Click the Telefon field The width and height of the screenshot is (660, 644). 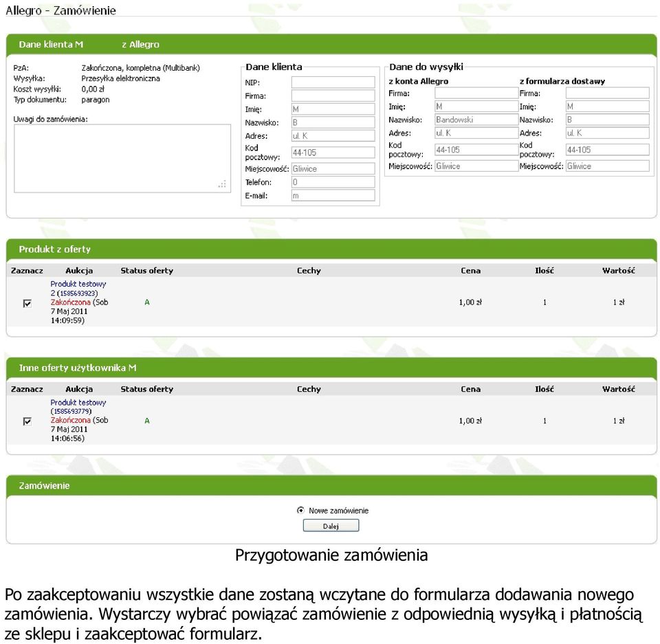pos(333,182)
